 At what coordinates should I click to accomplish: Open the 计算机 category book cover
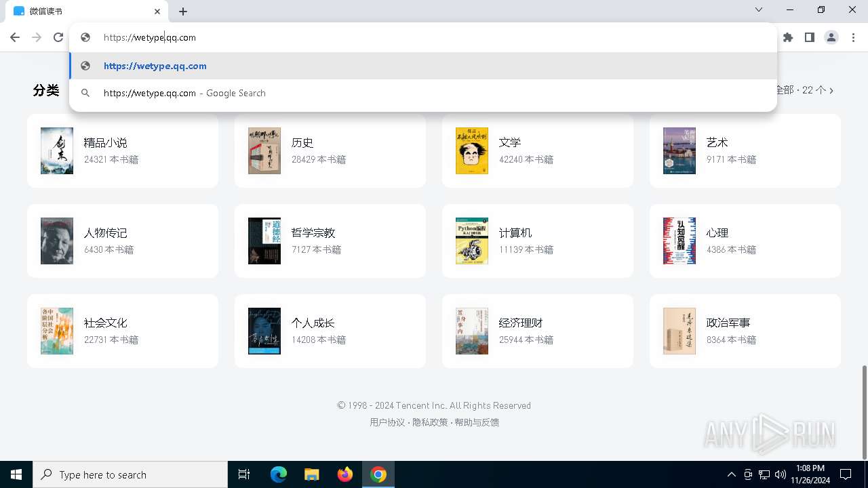tap(472, 241)
